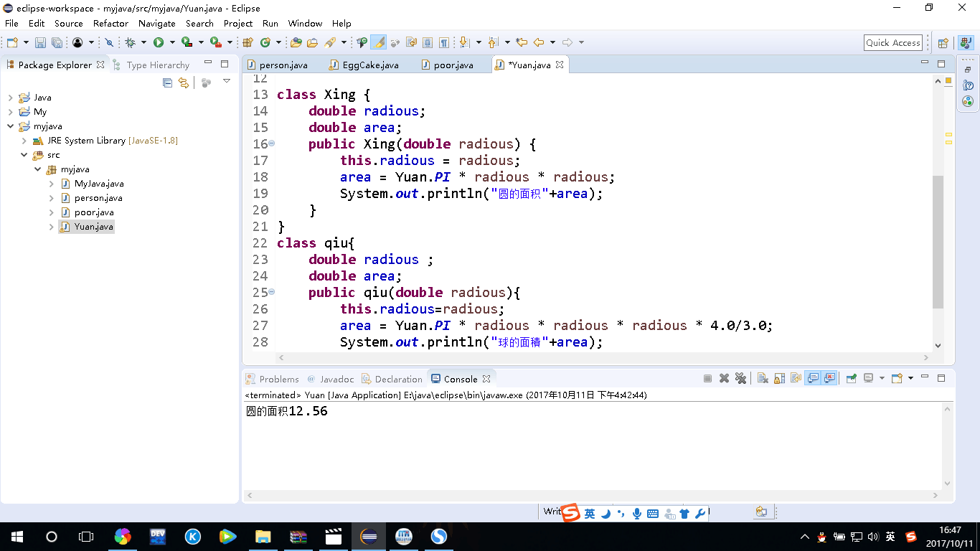This screenshot has width=980, height=551.
Task: Click the Open Console icon
Action: pyautogui.click(x=897, y=378)
